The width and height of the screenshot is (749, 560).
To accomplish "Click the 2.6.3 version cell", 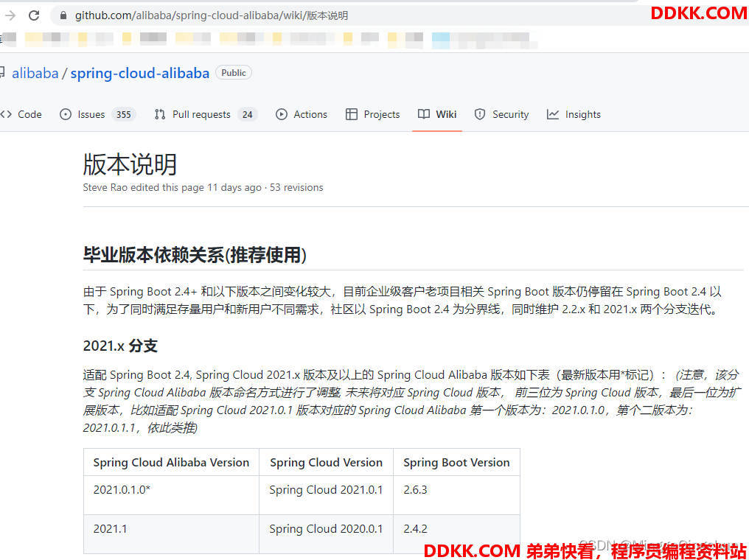I will 456,495.
